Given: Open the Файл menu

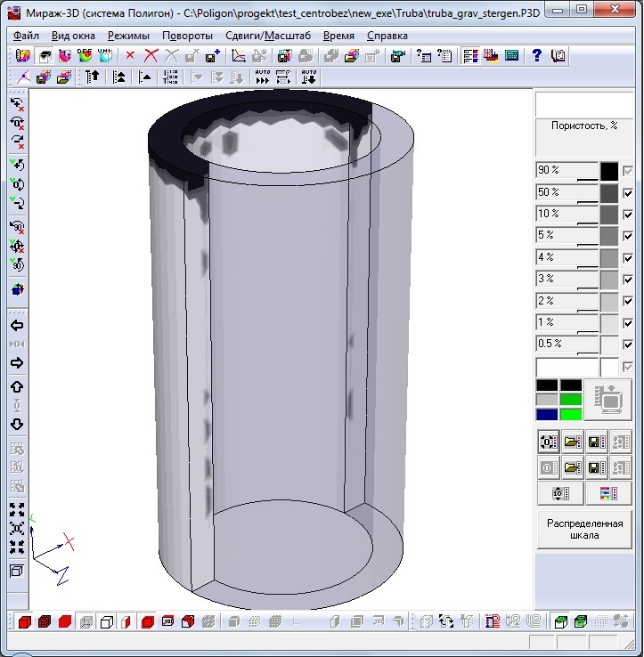Looking at the screenshot, I should (x=26, y=36).
